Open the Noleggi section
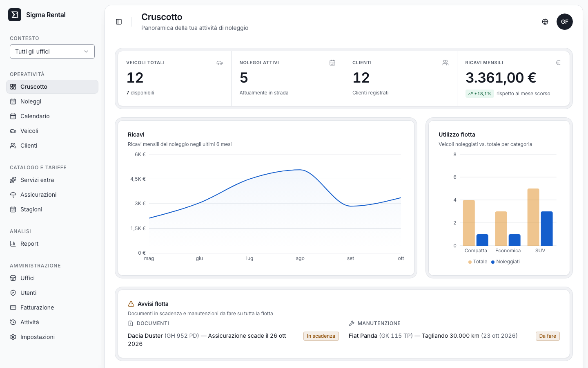The image size is (588, 368). click(x=52, y=101)
